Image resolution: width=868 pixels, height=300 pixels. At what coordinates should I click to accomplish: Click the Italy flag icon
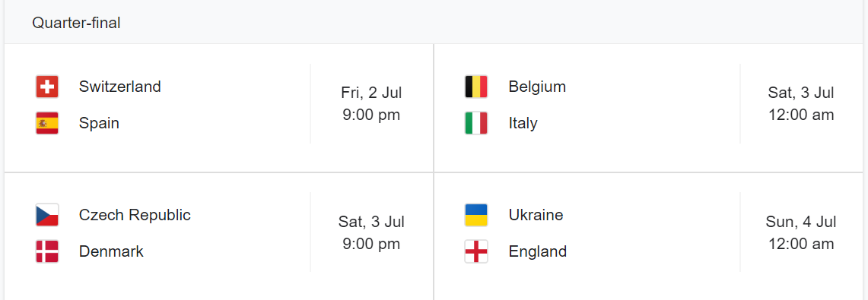(476, 123)
